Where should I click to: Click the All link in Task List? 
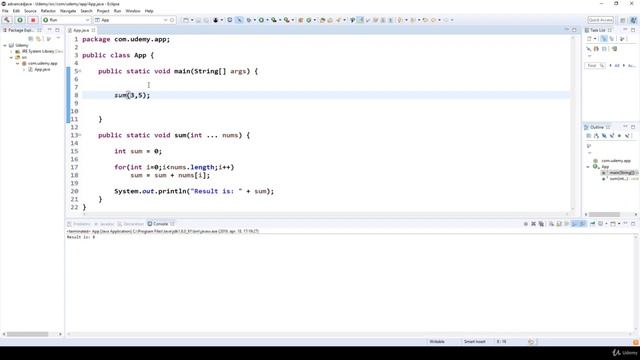[617, 65]
